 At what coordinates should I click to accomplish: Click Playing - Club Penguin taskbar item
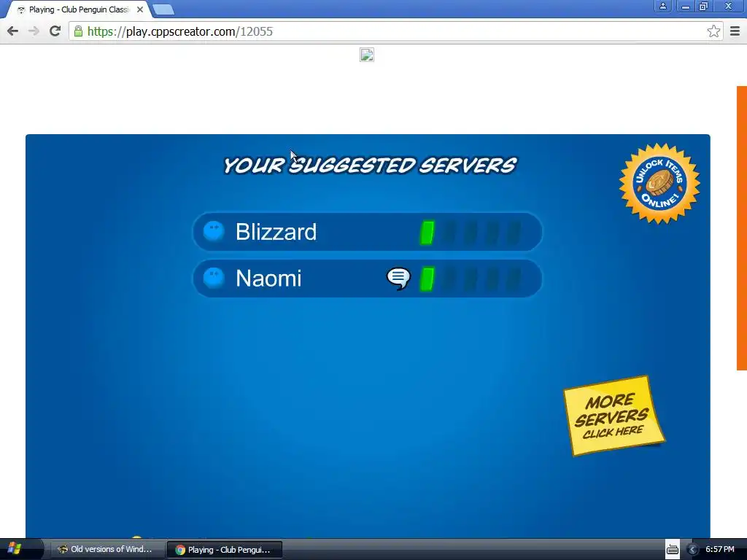pos(225,550)
